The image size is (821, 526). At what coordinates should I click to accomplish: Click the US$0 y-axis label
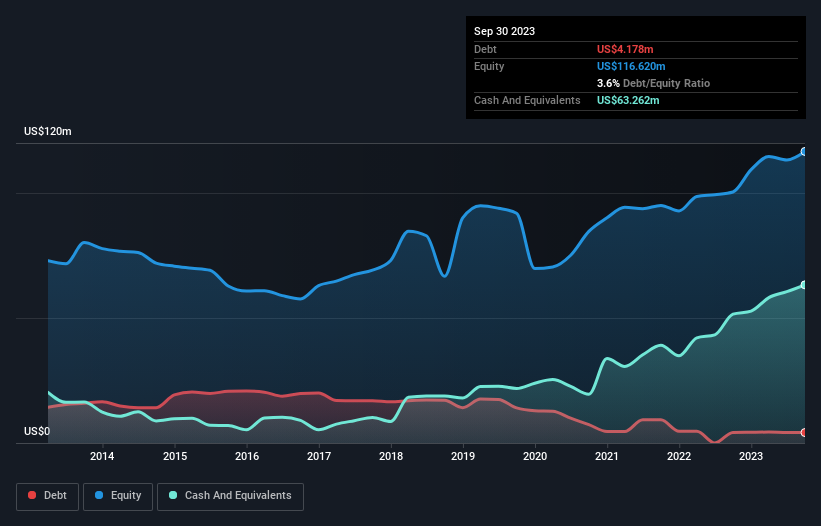tap(37, 431)
